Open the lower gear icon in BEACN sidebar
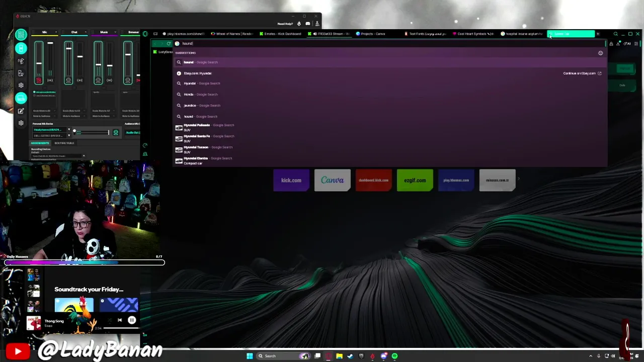 (x=21, y=123)
